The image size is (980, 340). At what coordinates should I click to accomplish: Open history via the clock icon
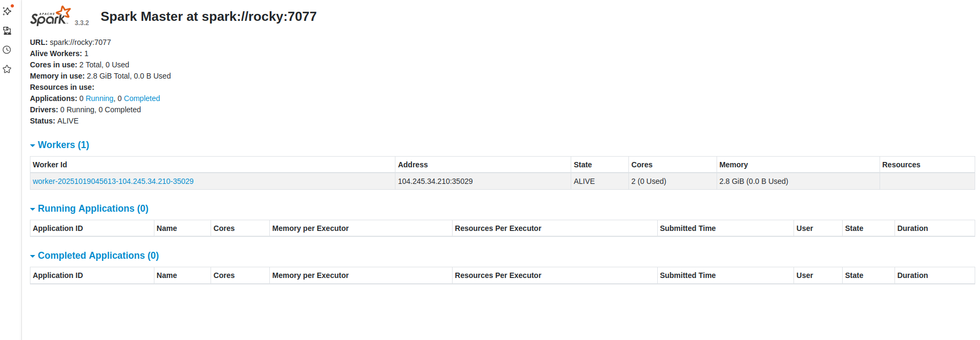pyautogui.click(x=7, y=50)
